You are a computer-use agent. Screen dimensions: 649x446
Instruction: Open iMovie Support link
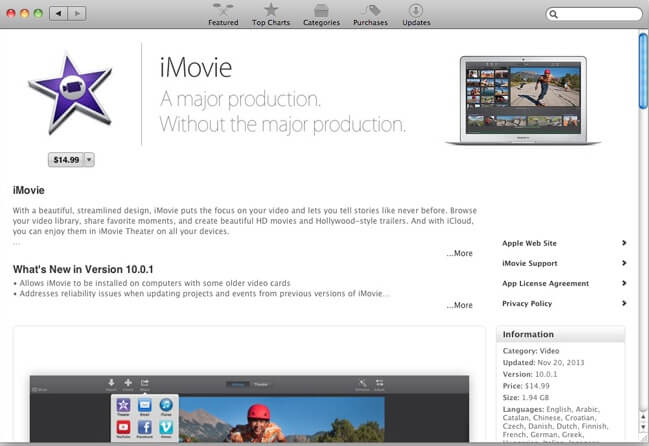(530, 263)
